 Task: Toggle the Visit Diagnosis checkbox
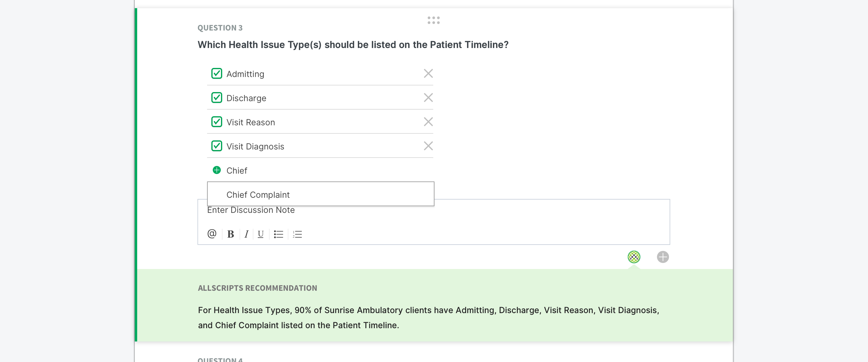217,146
